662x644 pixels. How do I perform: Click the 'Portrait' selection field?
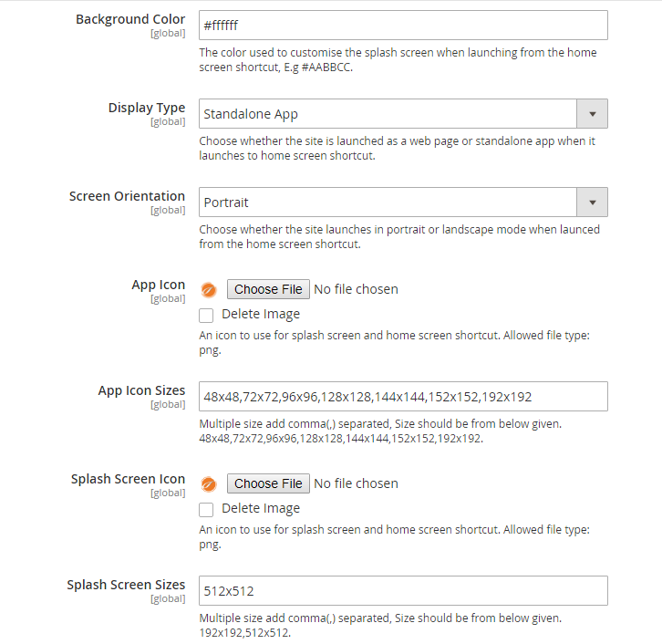tap(388, 203)
